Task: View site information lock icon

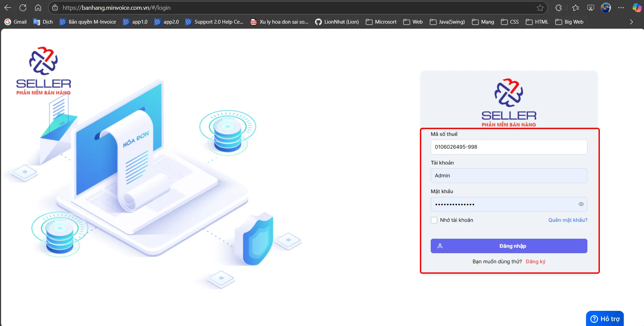Action: [x=55, y=8]
